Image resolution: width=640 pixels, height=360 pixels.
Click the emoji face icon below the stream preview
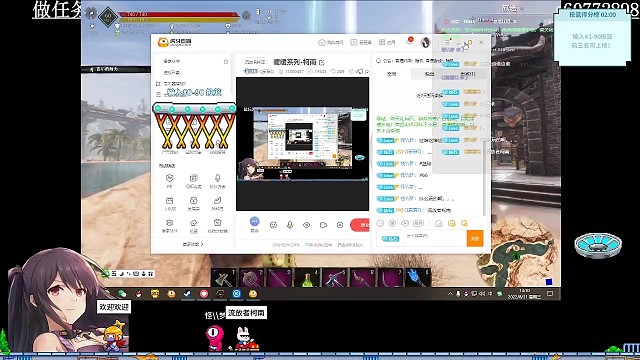point(273,225)
